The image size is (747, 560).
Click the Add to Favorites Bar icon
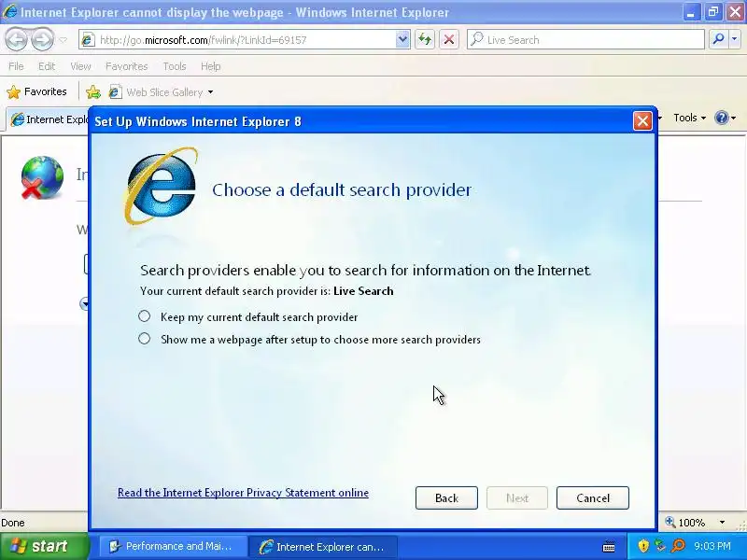pyautogui.click(x=93, y=91)
